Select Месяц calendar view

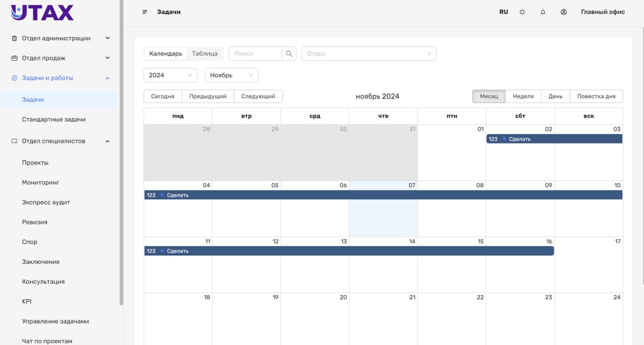click(x=489, y=96)
